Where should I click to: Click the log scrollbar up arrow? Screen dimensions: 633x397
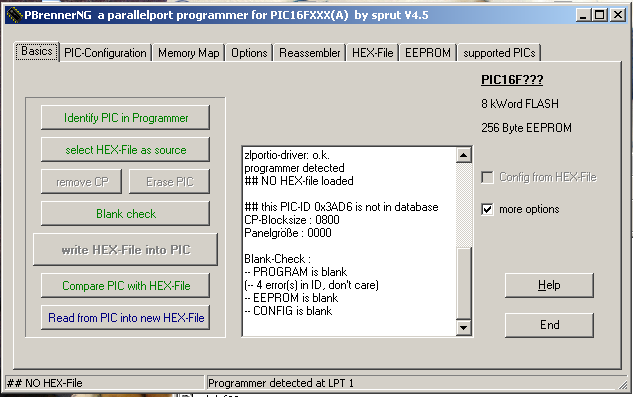click(x=464, y=155)
